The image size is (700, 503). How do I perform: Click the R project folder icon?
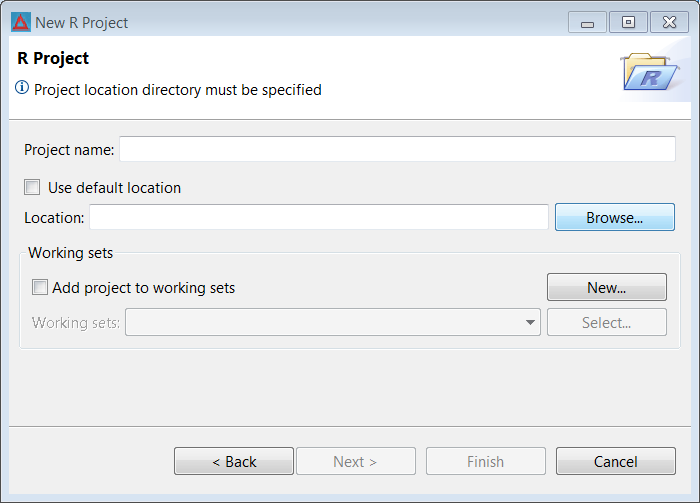click(650, 72)
